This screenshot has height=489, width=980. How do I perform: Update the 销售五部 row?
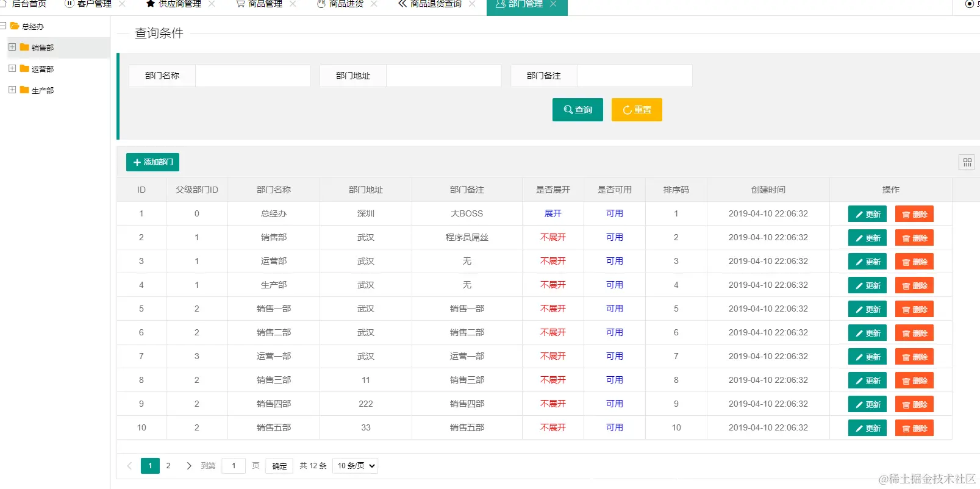pos(867,428)
